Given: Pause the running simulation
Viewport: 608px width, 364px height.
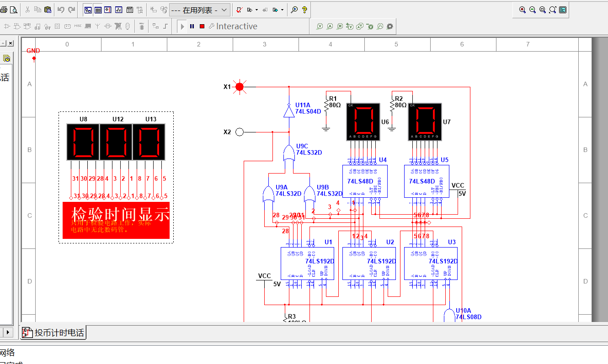Looking at the screenshot, I should tap(192, 26).
